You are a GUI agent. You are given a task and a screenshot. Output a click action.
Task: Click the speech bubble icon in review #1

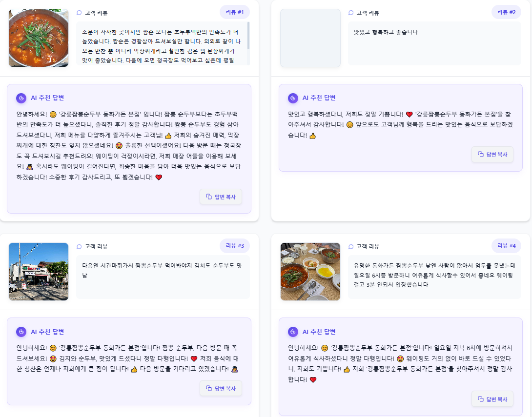[x=79, y=13]
